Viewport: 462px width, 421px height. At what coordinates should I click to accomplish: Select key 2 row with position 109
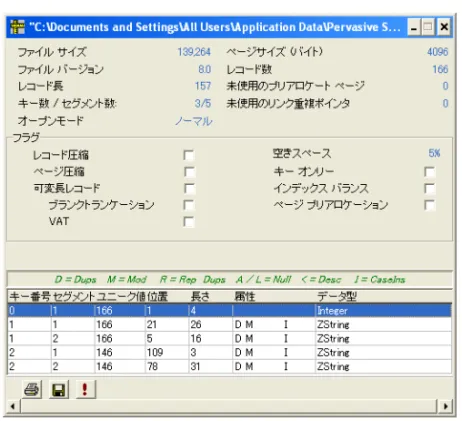pos(229,353)
